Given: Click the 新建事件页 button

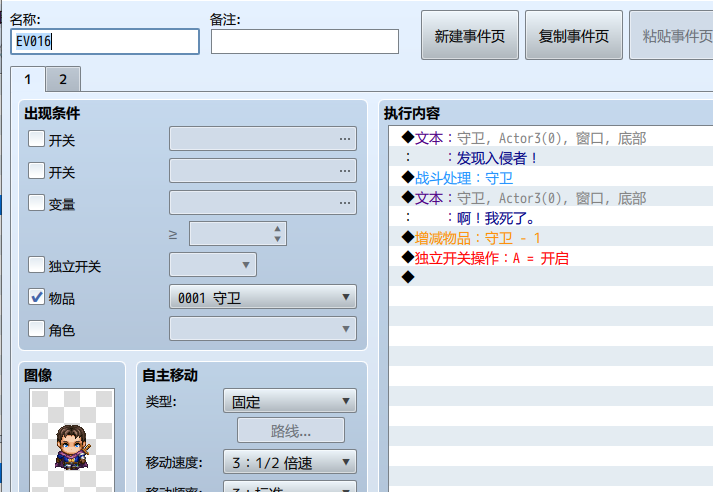Looking at the screenshot, I should 470,35.
